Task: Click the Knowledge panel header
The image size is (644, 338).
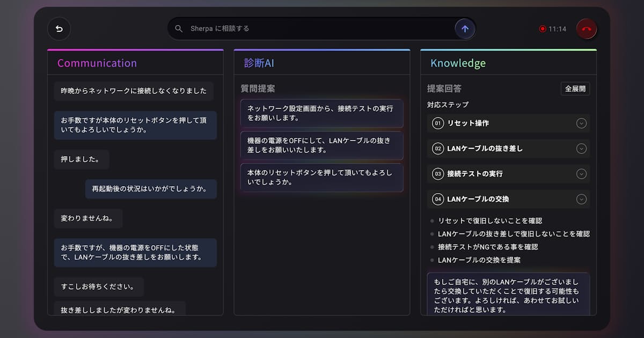Action: coord(508,63)
